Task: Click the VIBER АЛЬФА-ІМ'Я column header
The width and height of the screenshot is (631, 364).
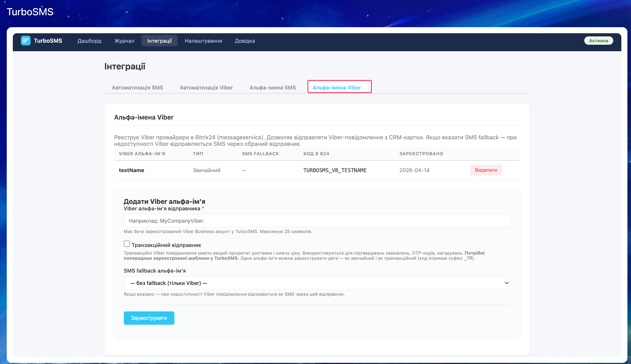Action: (142, 154)
